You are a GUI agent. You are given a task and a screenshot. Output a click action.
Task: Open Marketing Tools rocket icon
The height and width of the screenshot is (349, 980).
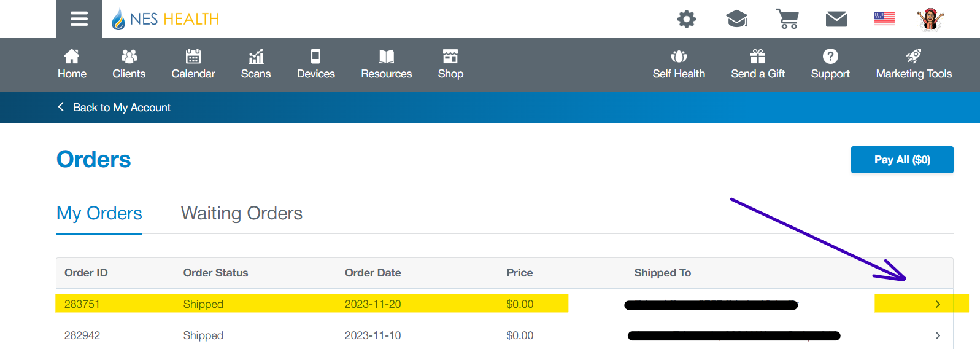pos(913,65)
